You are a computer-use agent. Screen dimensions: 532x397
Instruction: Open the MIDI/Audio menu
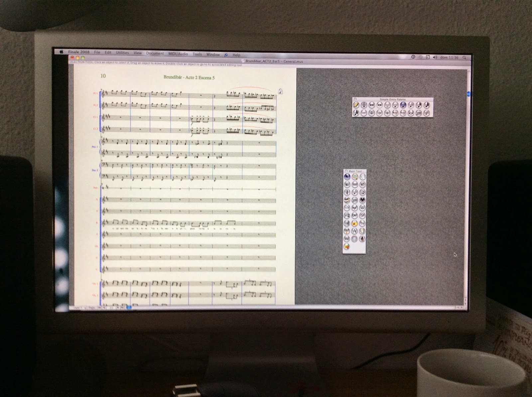coord(178,54)
